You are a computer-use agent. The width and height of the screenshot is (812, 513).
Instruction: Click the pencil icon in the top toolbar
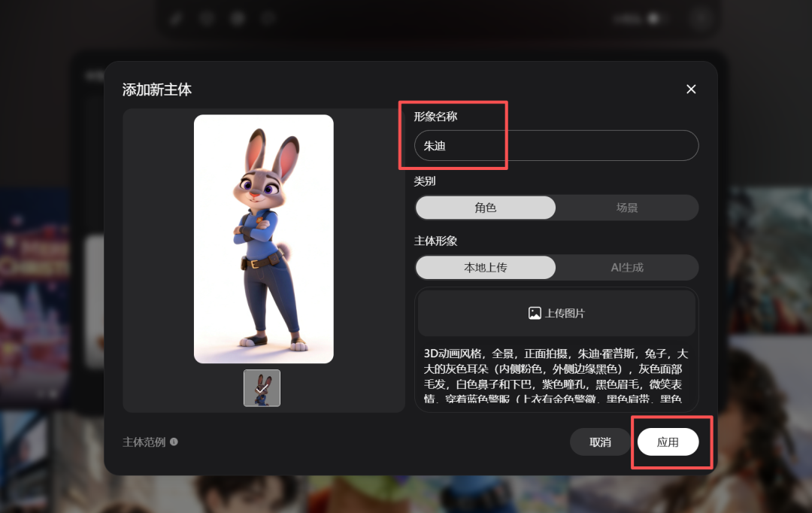pyautogui.click(x=177, y=19)
